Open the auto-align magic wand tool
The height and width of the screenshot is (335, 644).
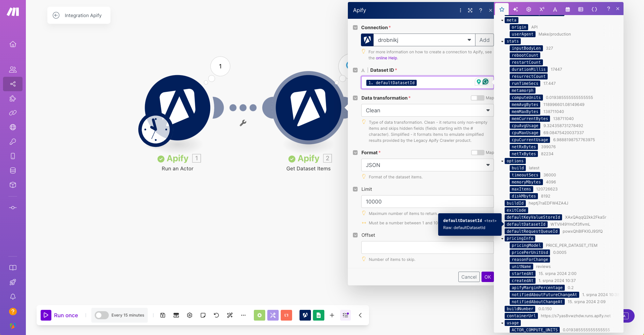[230, 315]
